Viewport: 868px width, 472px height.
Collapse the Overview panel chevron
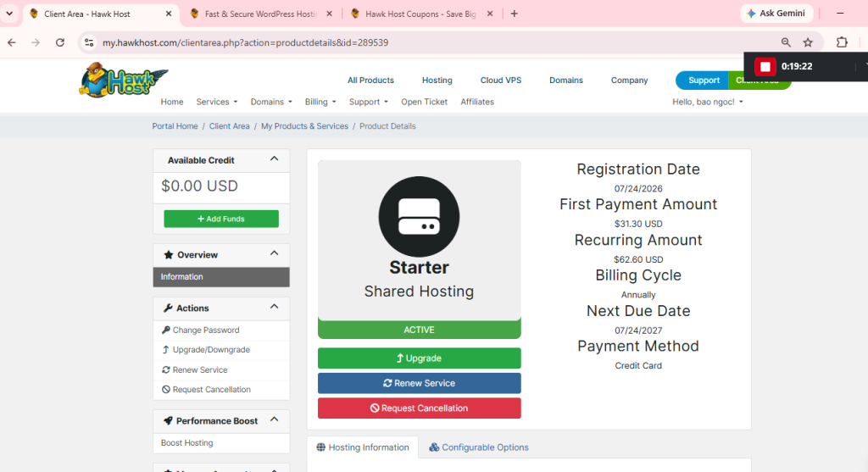pyautogui.click(x=274, y=253)
